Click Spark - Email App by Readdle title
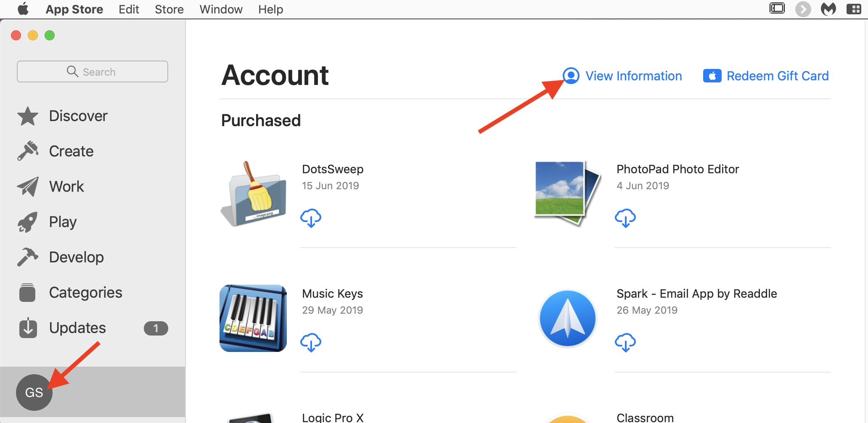This screenshot has height=423, width=868. pyautogui.click(x=696, y=293)
